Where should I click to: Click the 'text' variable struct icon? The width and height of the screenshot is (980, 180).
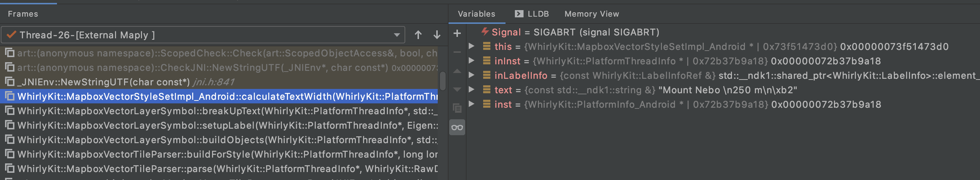(487, 90)
